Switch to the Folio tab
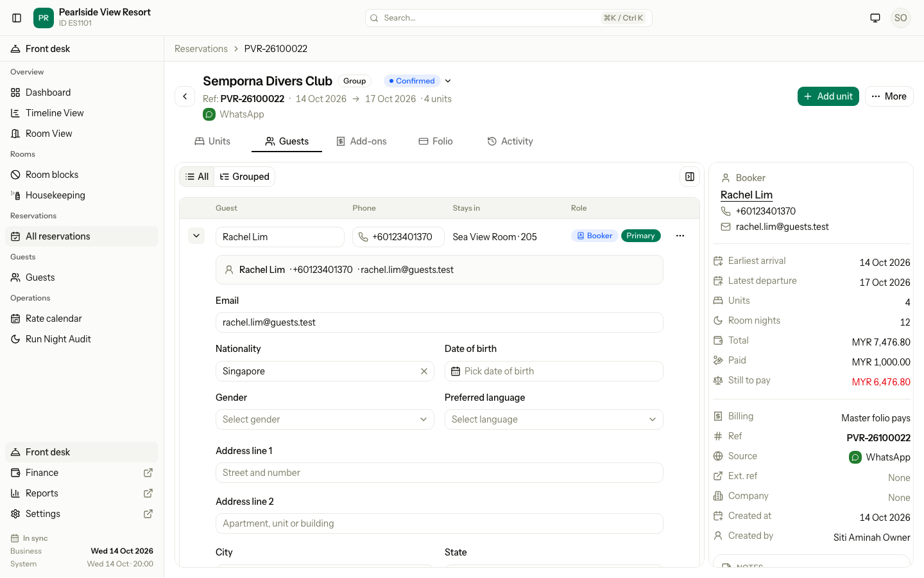The width and height of the screenshot is (924, 578). coord(436,141)
